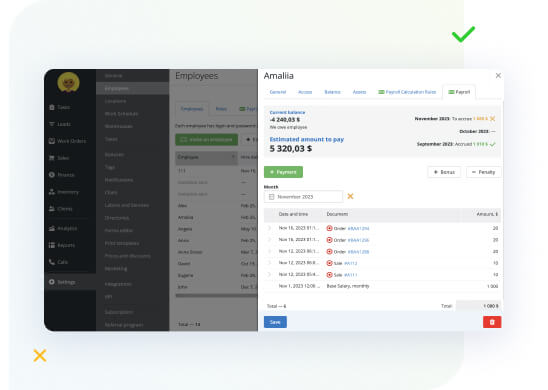Click the green checkmark beside September 2023 accrual
The image size is (548, 390).
(492, 144)
